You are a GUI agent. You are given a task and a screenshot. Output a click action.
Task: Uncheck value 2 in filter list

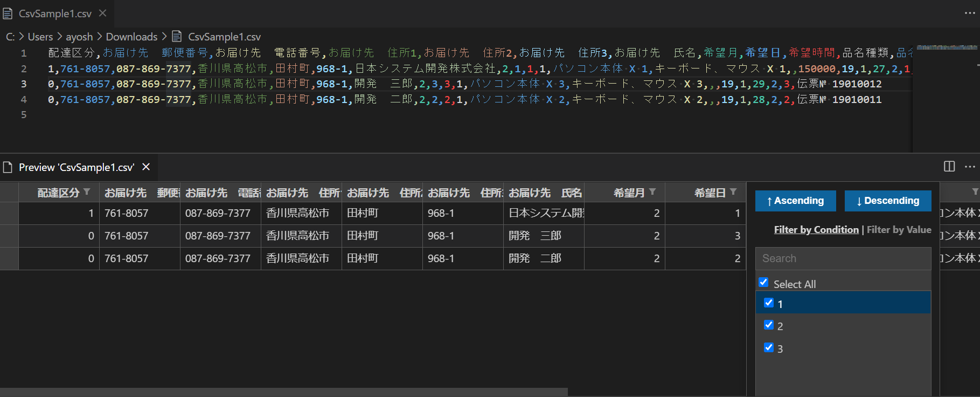(769, 325)
